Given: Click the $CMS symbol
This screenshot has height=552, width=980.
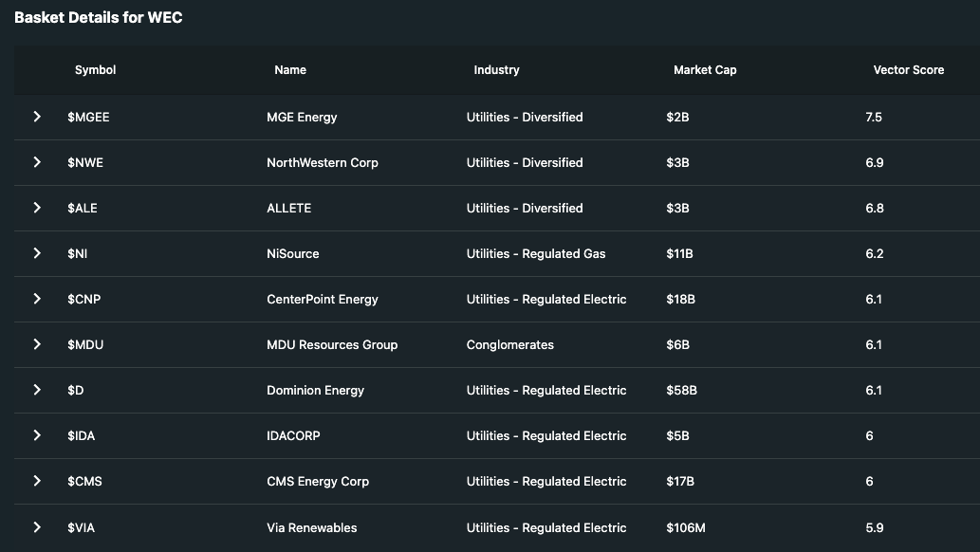Looking at the screenshot, I should point(84,482).
